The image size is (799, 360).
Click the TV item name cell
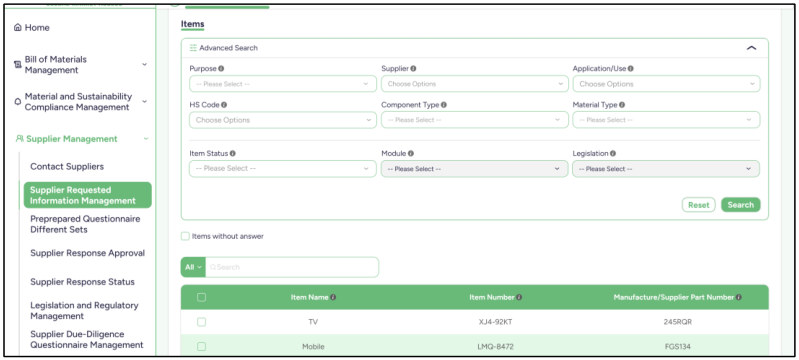[x=313, y=322]
